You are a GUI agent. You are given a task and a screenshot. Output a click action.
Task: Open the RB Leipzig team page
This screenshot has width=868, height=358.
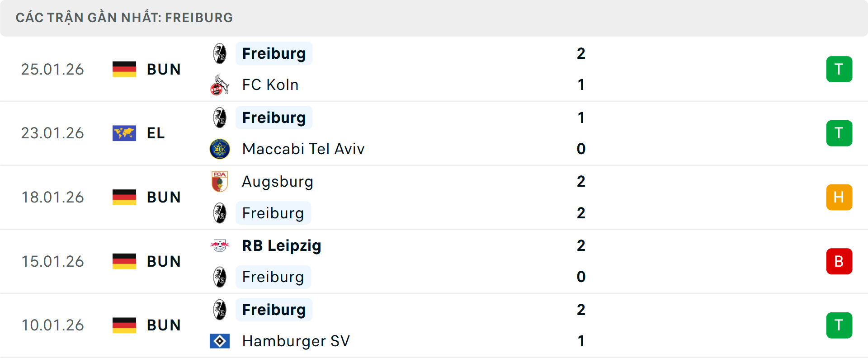pyautogui.click(x=281, y=245)
